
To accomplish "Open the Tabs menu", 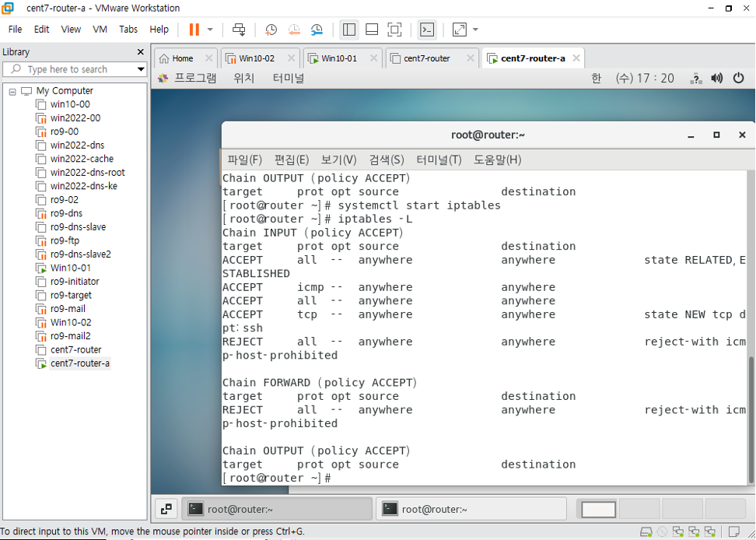I will tap(128, 30).
